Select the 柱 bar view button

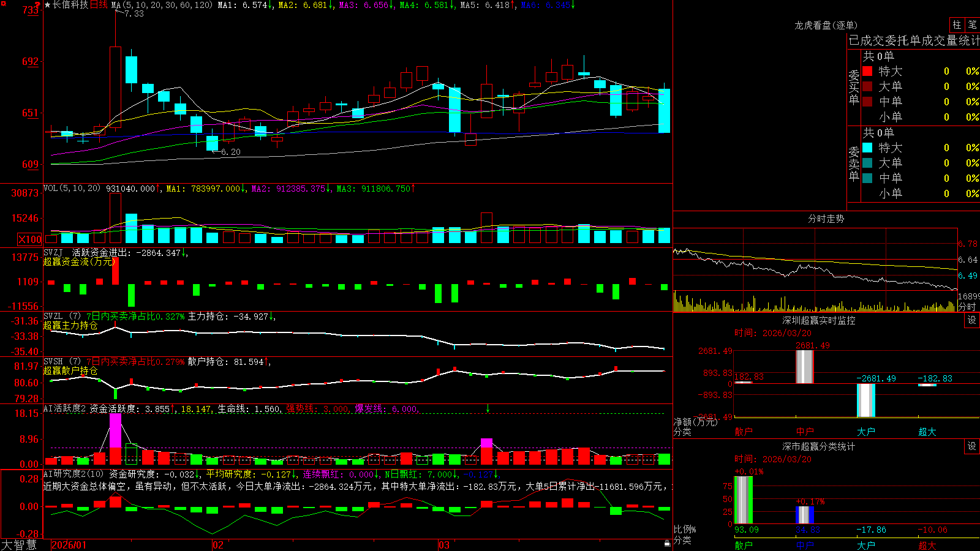pos(957,24)
